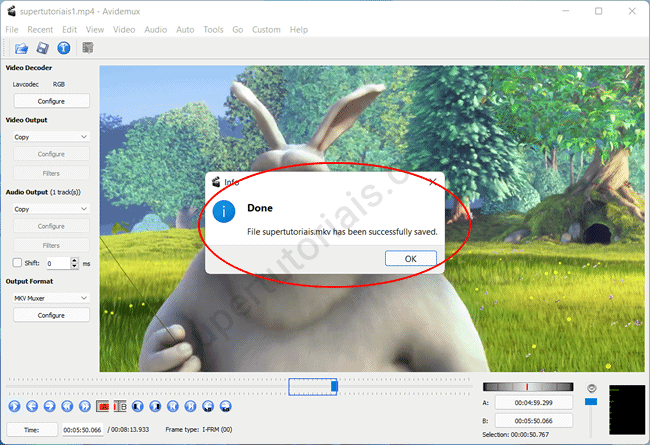Screen dimensions: 650x445
Task: Expand the Audio Output codec dropdown
Action: tap(51, 209)
